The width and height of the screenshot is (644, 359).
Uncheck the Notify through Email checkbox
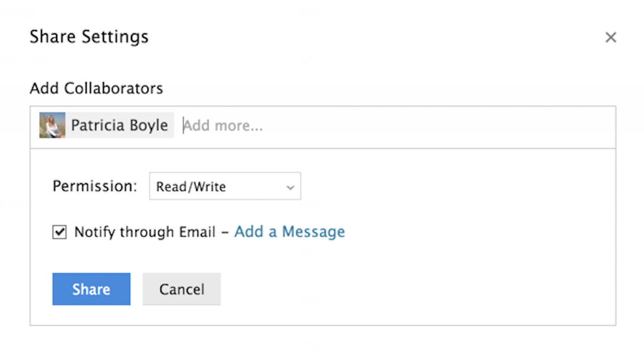click(60, 232)
